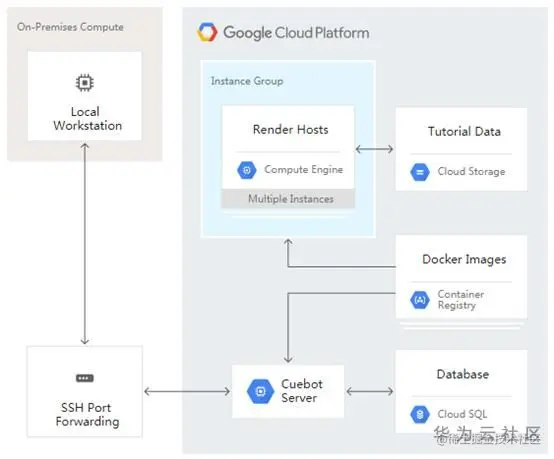554x459 pixels.
Task: Select the "Cloud Storage" label
Action: click(x=471, y=171)
